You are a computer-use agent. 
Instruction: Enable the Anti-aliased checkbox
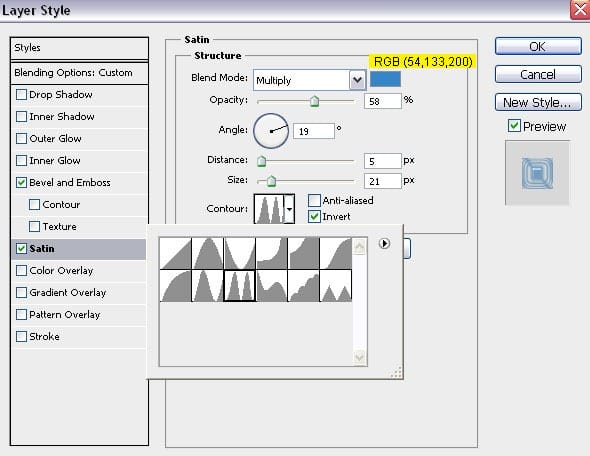pos(314,201)
